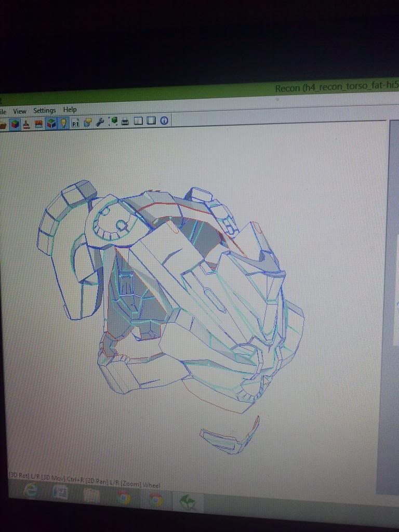Click the 'Recon (h4_recon_torso_fat-hi5' title text

click(x=337, y=87)
